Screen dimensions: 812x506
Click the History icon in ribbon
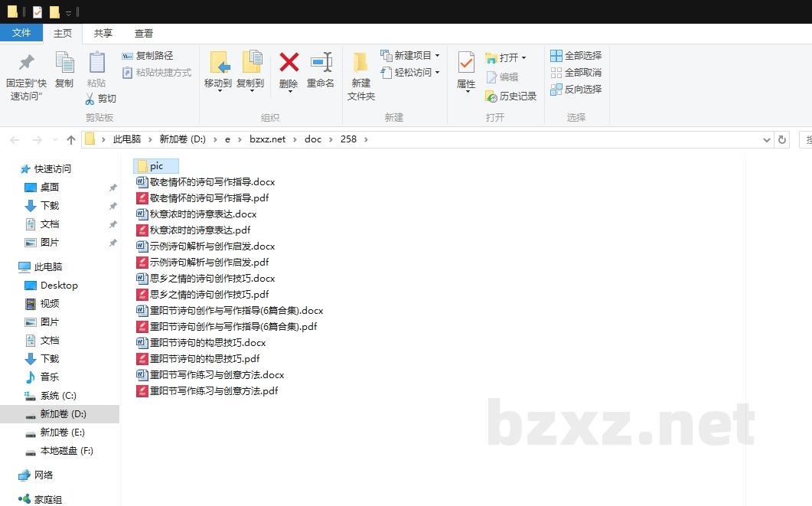click(x=491, y=96)
